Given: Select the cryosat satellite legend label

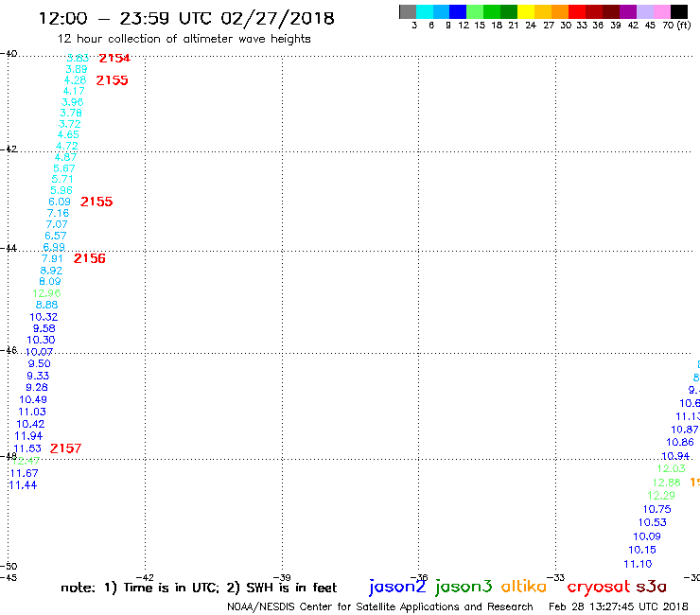Looking at the screenshot, I should tap(599, 588).
